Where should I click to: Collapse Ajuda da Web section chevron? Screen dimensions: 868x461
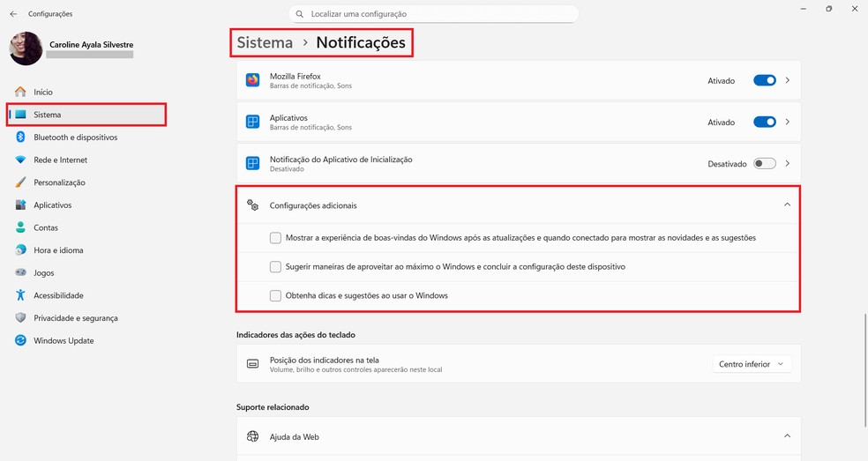(787, 436)
